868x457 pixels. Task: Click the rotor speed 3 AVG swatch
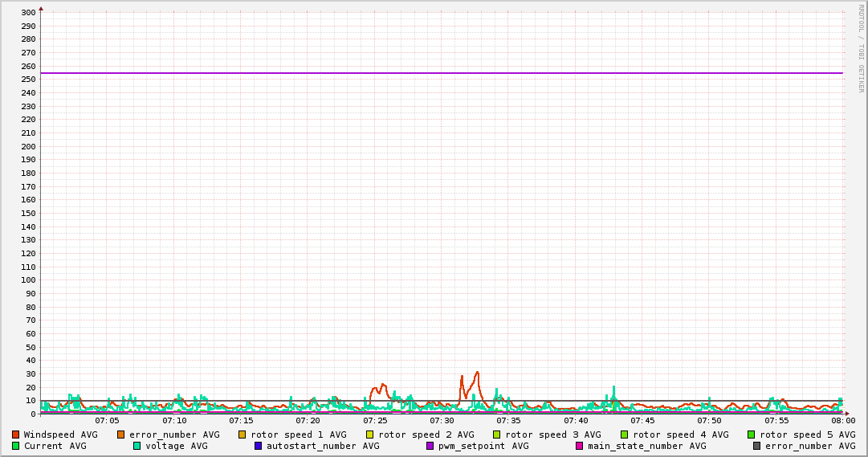[x=497, y=435]
